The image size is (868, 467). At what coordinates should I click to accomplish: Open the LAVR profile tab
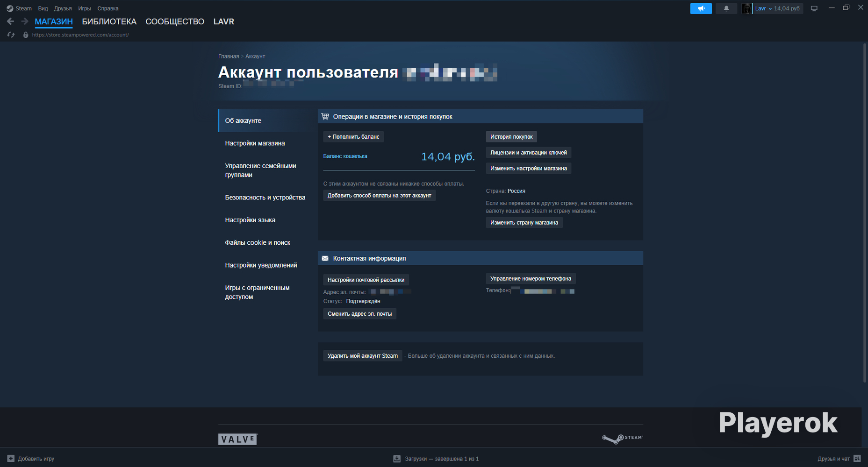tap(224, 21)
